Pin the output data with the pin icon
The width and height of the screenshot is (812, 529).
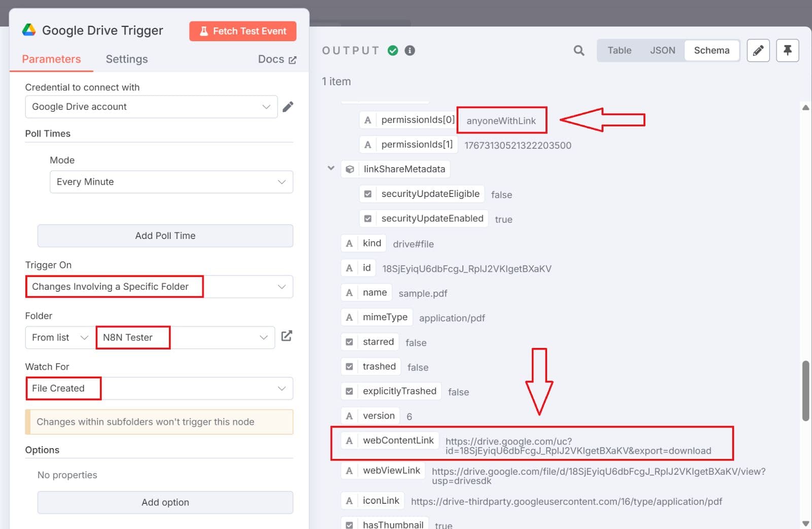788,50
